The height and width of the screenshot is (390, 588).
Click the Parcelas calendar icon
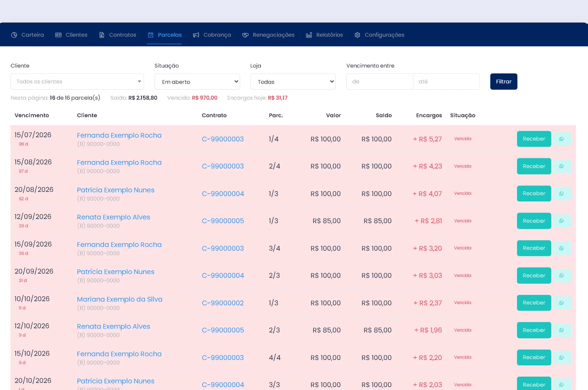[151, 35]
